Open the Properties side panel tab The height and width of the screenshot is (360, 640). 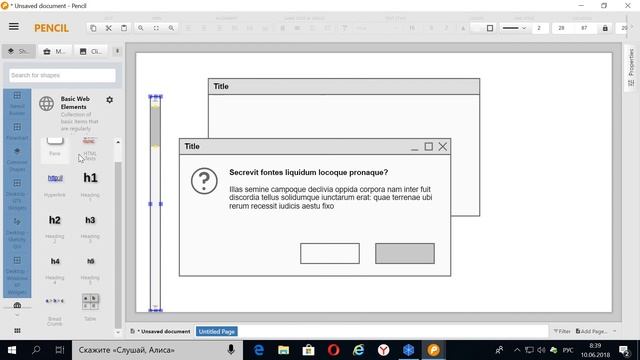tap(631, 68)
